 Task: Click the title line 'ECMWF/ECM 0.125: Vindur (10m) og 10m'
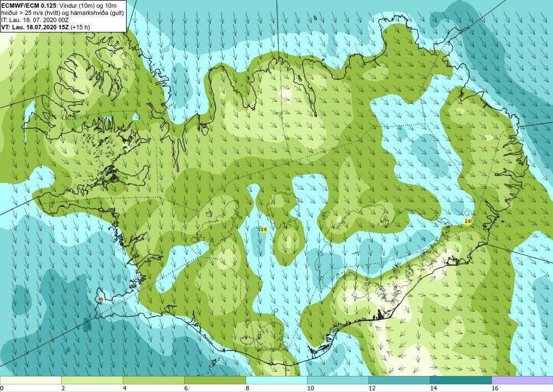(x=59, y=6)
